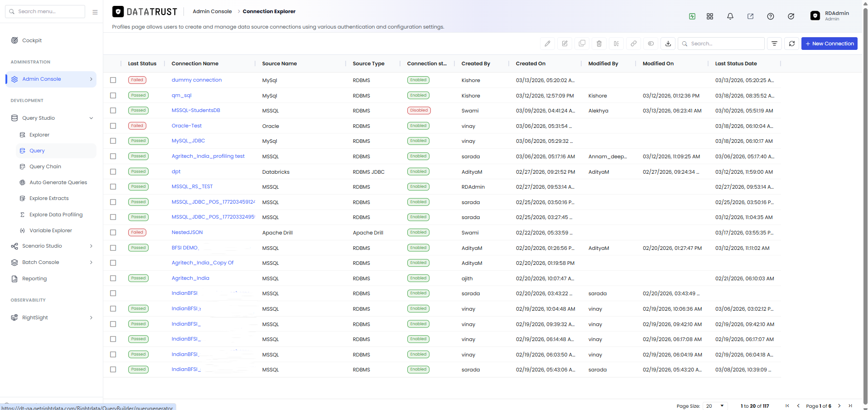Sort by Created On column header
868x410 pixels.
pyautogui.click(x=530, y=64)
